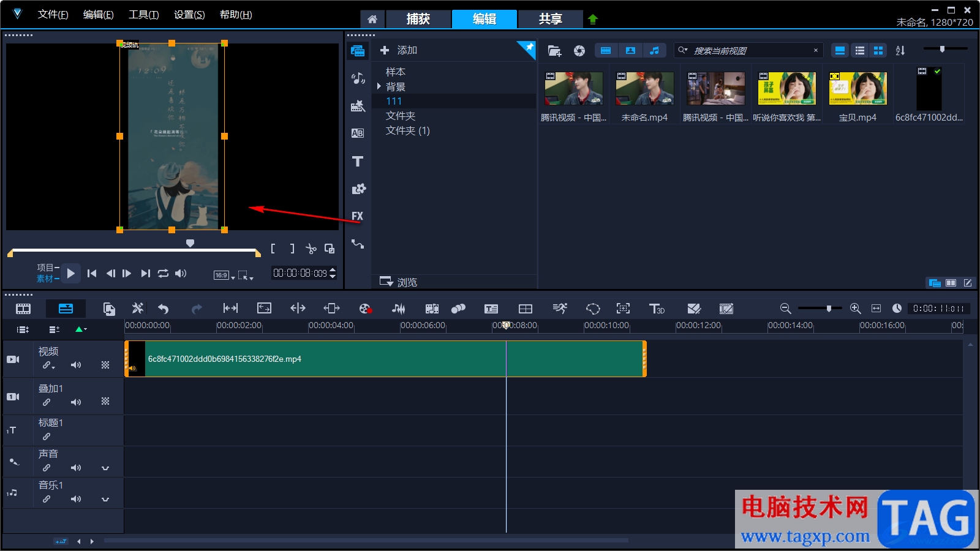Play the preview video
980x551 pixels.
tap(70, 274)
